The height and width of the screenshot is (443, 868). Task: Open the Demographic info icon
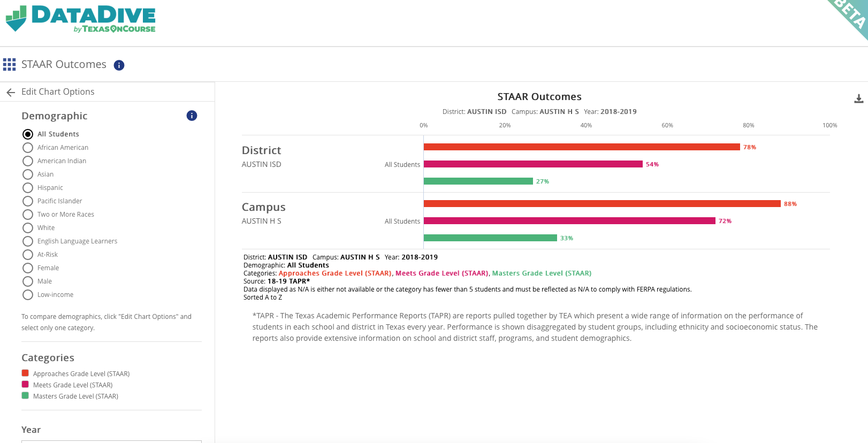192,116
